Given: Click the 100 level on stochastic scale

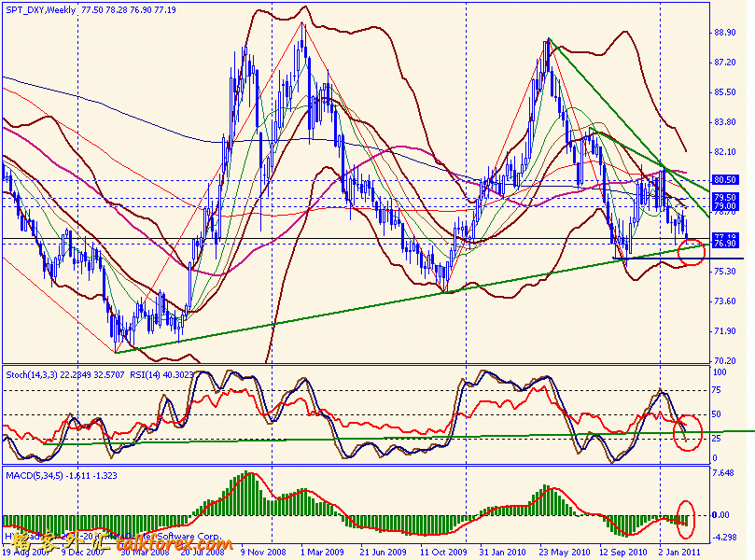Looking at the screenshot, I should click(720, 372).
